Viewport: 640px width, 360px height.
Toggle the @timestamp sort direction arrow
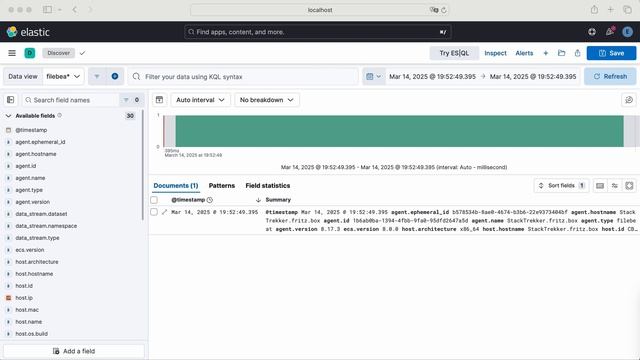click(258, 200)
